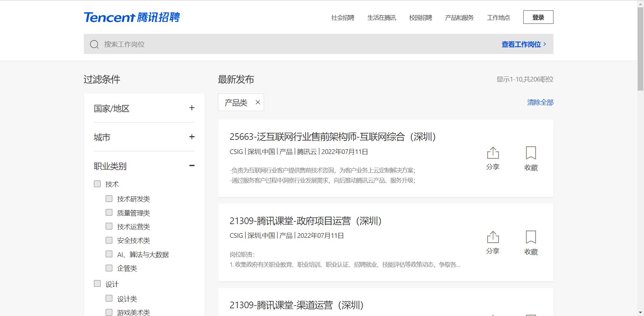Screen dimensions: 644x316
Task: Bookmark the 腾讯课堂-政府项目运营 job posting
Action: click(531, 243)
